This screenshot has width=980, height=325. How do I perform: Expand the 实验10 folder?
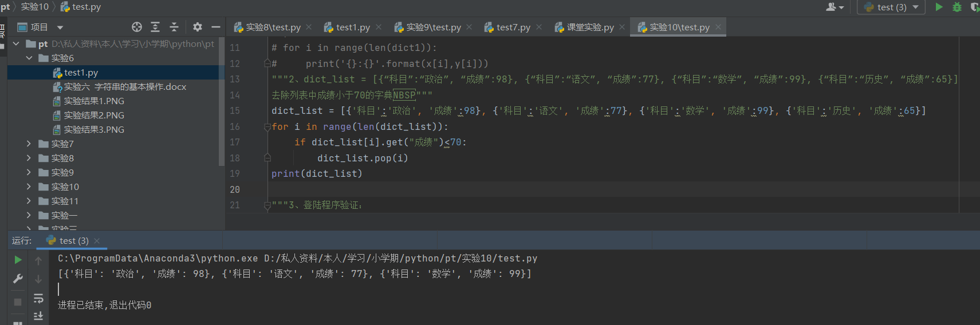(x=29, y=187)
